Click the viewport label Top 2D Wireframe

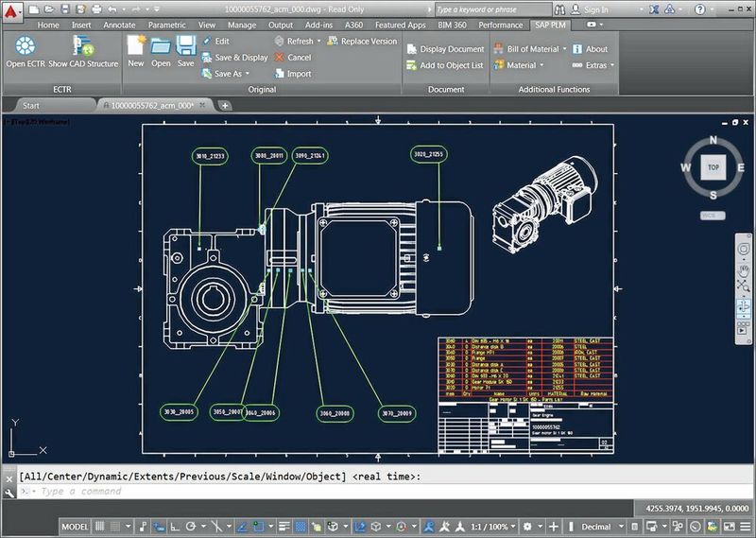(x=37, y=122)
